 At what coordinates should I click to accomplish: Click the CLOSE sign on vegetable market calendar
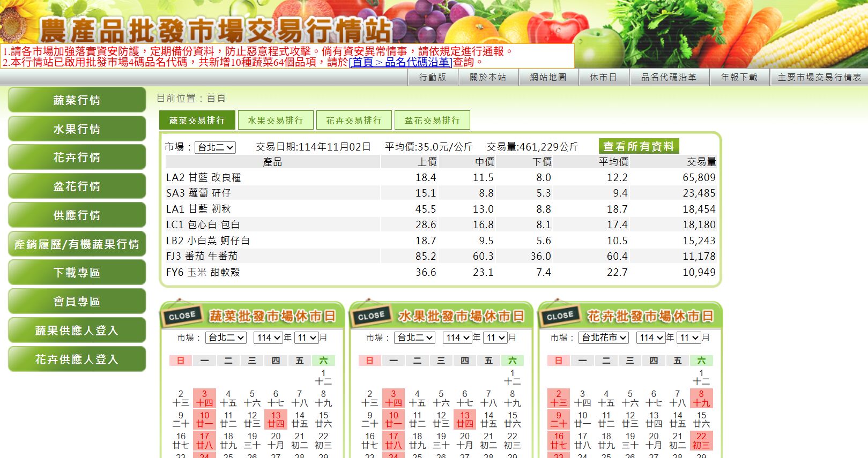pos(182,316)
